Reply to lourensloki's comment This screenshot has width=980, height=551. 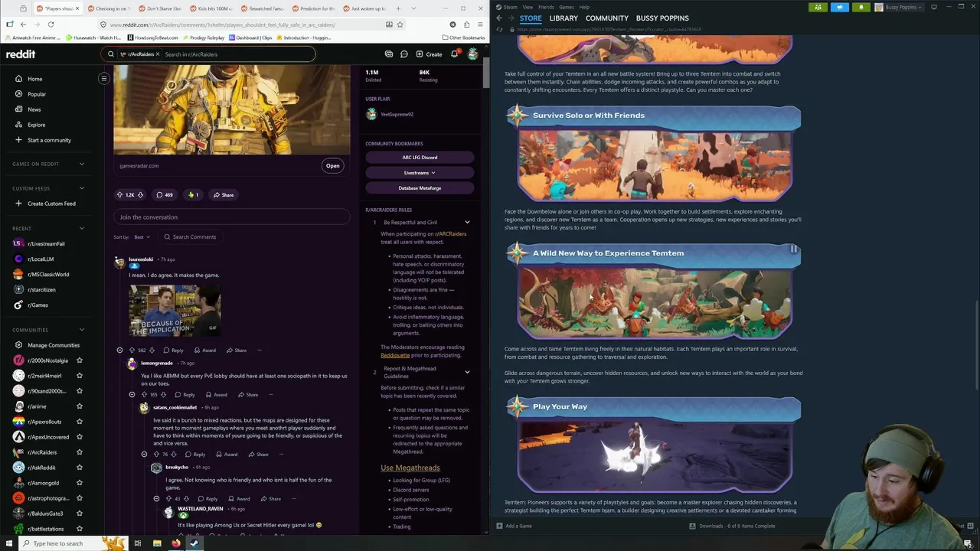173,350
